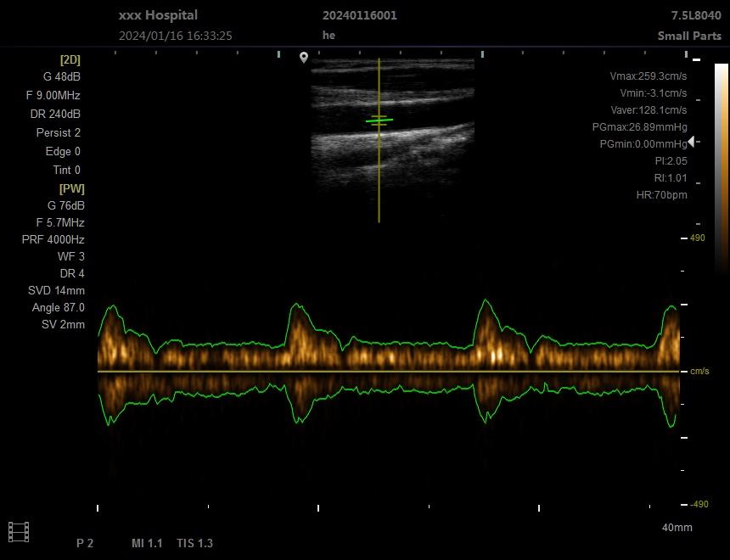This screenshot has height=560, width=730.
Task: Click the P 2 indicator
Action: 85,543
